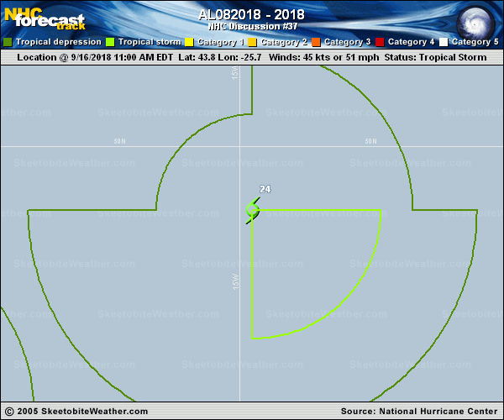
Task: Click the Winds 45 kts reading
Action: tap(333, 57)
